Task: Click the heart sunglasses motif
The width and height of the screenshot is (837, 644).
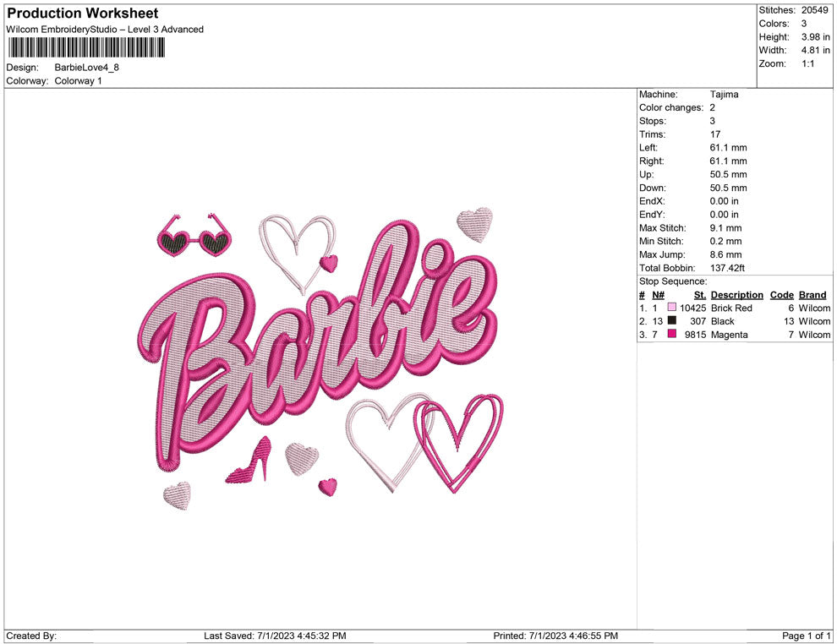Action: coord(194,236)
